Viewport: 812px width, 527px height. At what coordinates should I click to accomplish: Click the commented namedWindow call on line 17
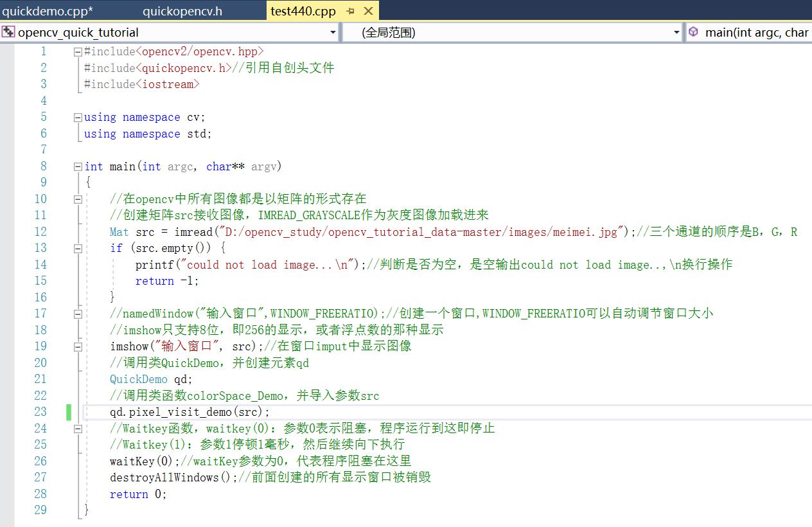coord(248,314)
